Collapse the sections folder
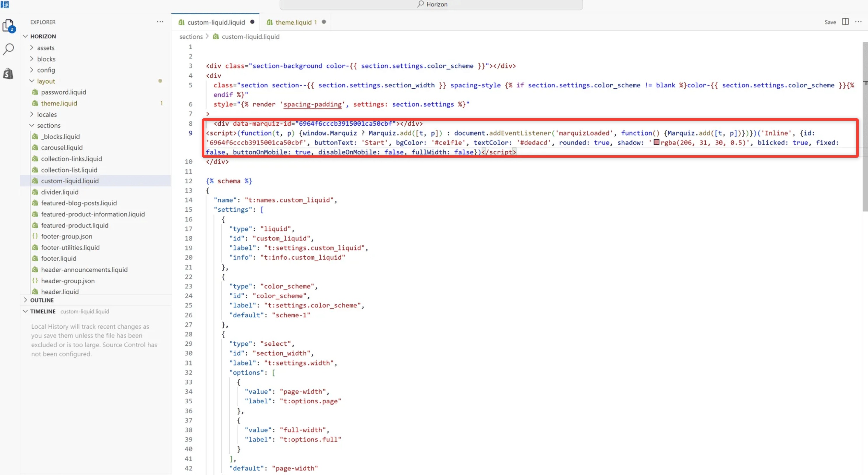This screenshot has height=475, width=868. [x=48, y=125]
